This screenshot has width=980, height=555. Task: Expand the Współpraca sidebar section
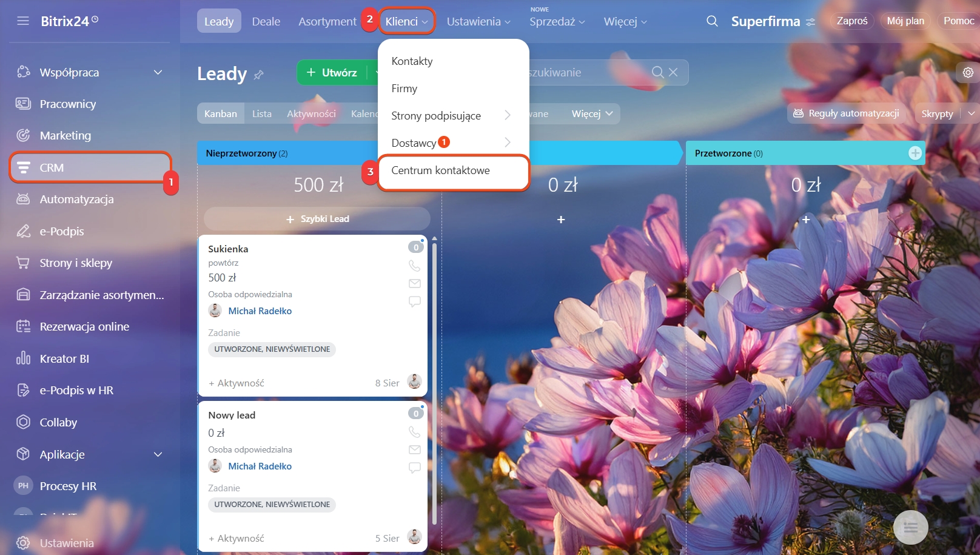158,72
